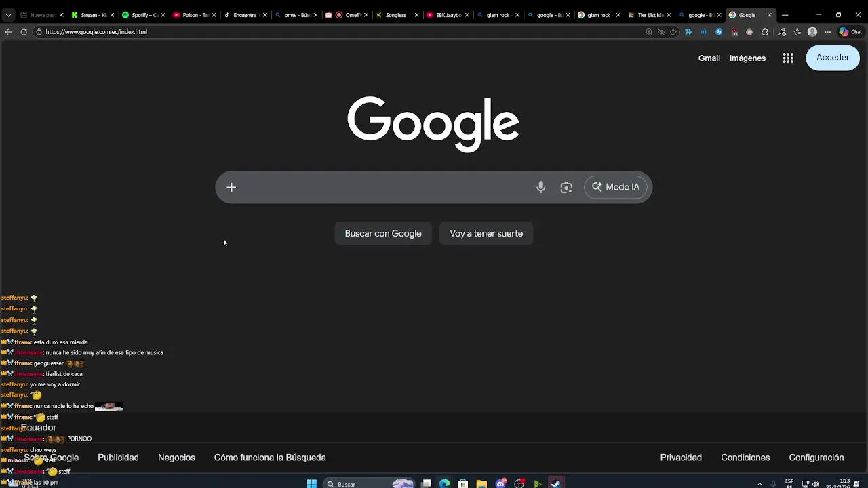The image size is (868, 488).
Task: Click the tracking prevention crossed-eye icon
Action: coord(661,32)
